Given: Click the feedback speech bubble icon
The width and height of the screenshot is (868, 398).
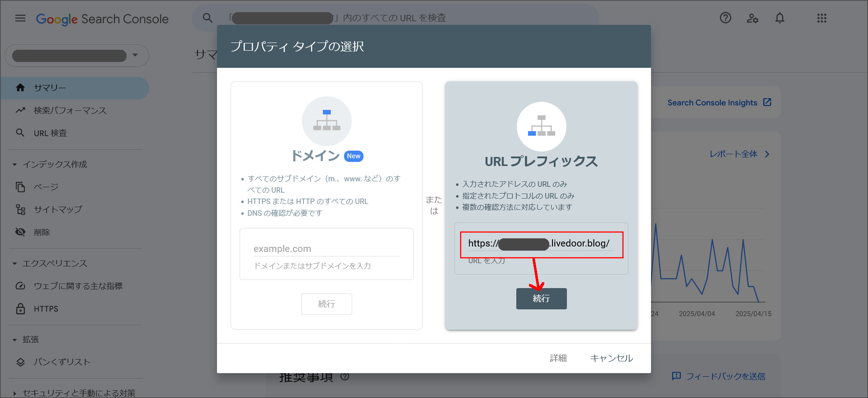Looking at the screenshot, I should [676, 376].
